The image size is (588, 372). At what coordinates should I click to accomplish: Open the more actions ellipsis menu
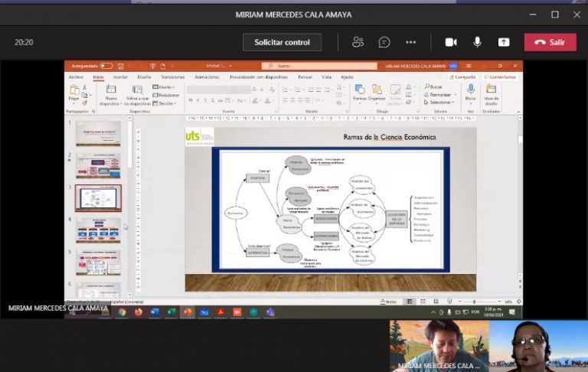[411, 42]
